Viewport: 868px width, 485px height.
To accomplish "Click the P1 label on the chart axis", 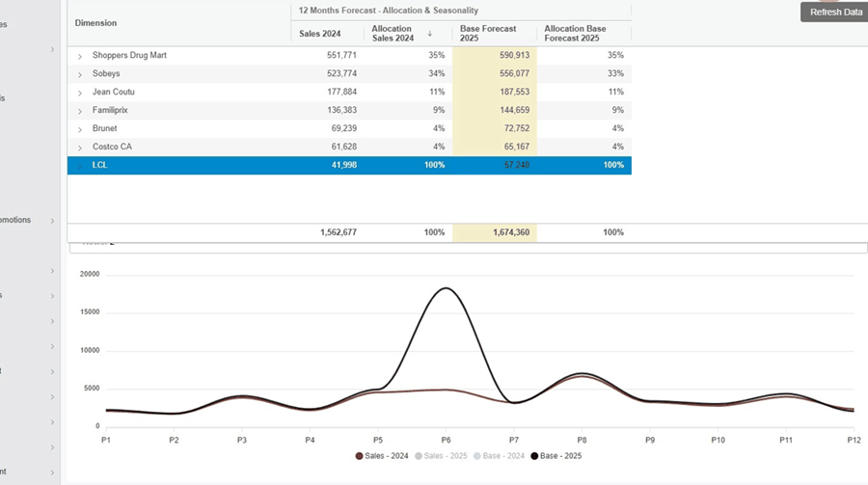I will pyautogui.click(x=106, y=440).
